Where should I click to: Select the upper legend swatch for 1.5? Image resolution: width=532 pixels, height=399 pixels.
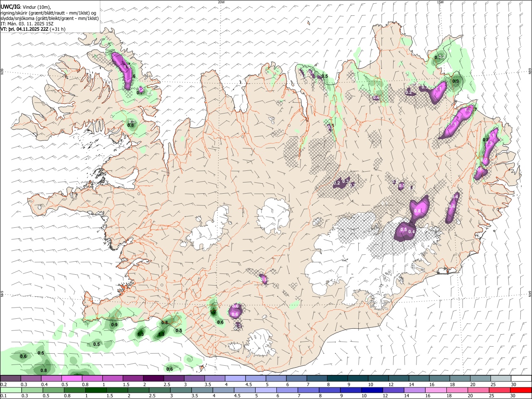point(133,378)
